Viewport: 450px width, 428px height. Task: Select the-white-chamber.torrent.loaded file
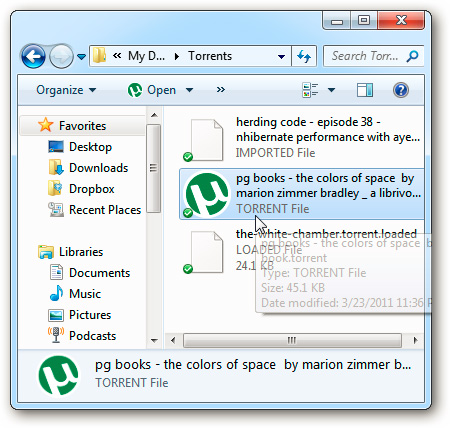click(x=302, y=251)
